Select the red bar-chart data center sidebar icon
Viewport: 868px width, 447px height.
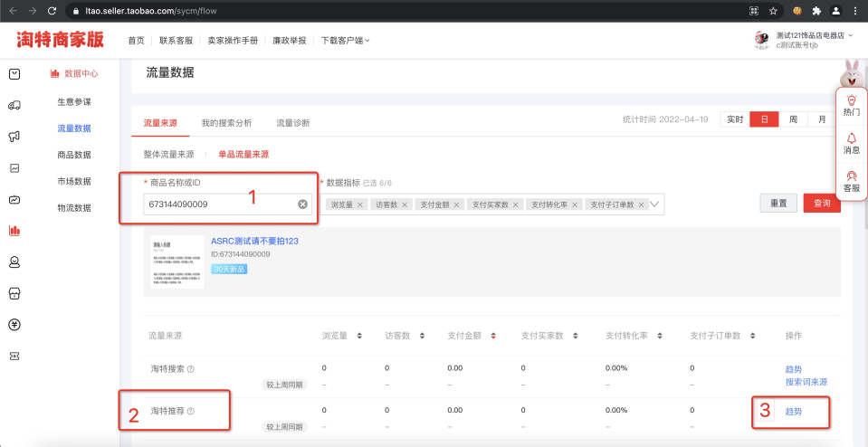tap(15, 231)
